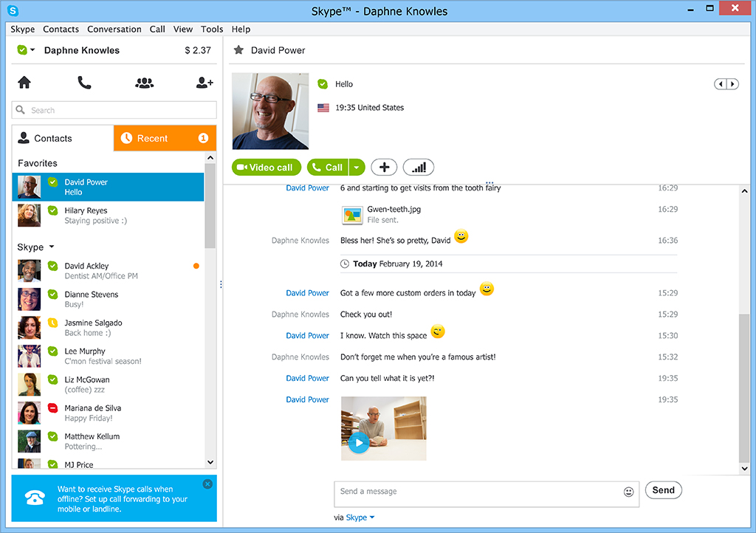The width and height of the screenshot is (756, 533).
Task: Click the previous arrow in profile toggle
Action: [x=721, y=84]
